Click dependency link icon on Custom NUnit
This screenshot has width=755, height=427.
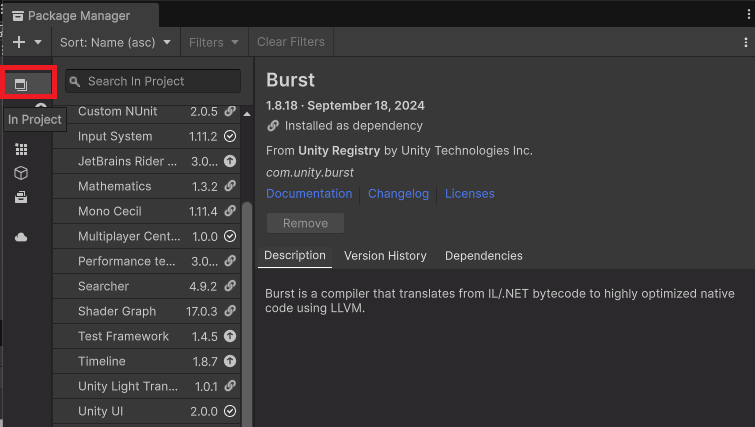pyautogui.click(x=230, y=111)
